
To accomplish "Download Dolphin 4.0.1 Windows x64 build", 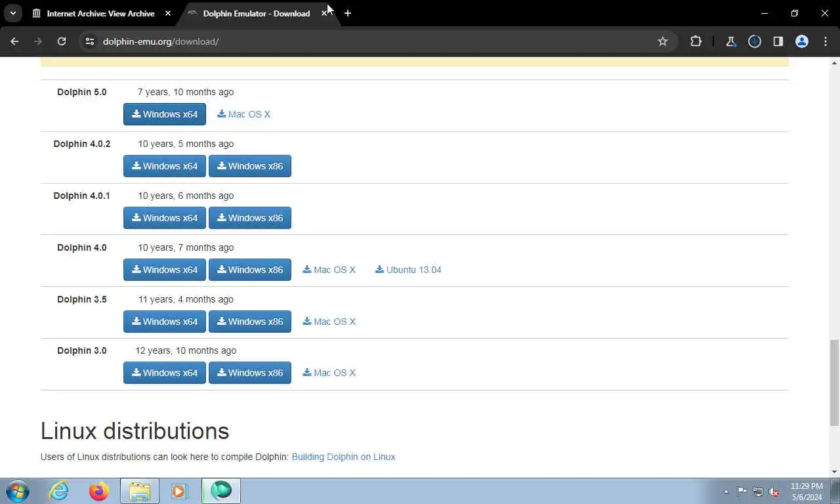I will (165, 218).
